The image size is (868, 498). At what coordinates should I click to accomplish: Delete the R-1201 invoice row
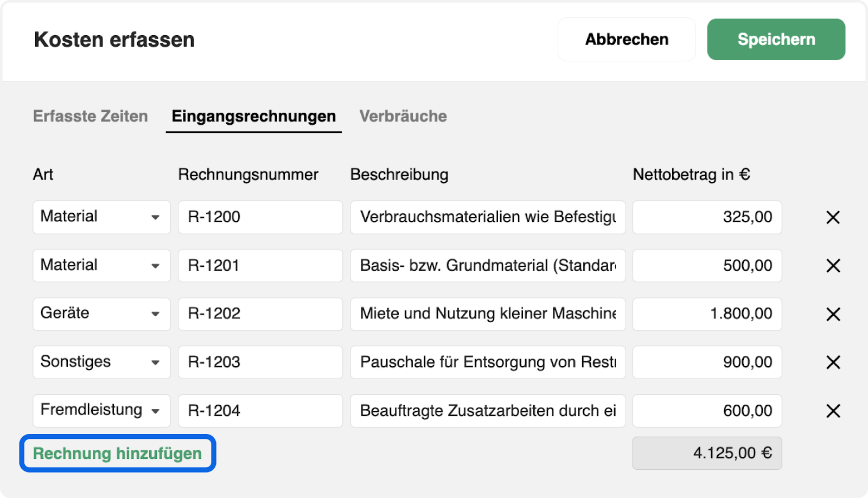point(833,266)
